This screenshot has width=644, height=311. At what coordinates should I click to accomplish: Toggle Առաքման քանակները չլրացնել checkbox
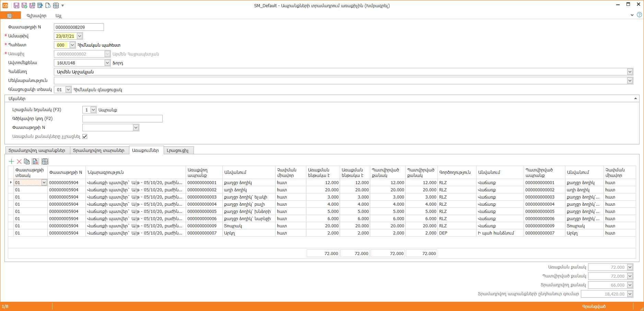(x=85, y=136)
